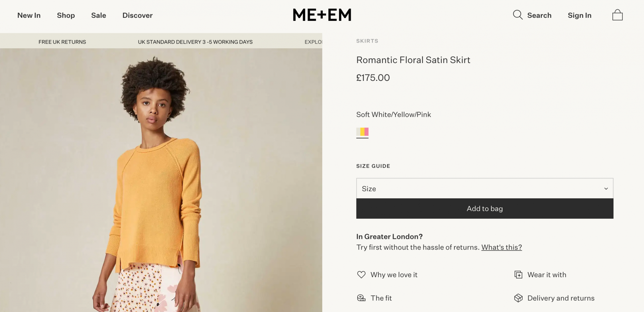Image resolution: width=644 pixels, height=312 pixels.
Task: Click the delivery box icon for Delivery and returns
Action: click(x=519, y=298)
